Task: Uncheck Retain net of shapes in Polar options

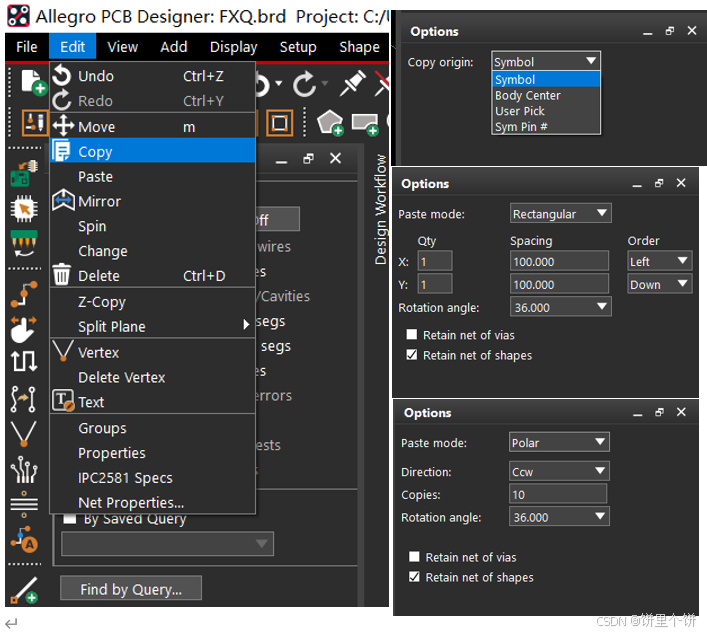Action: (x=414, y=577)
